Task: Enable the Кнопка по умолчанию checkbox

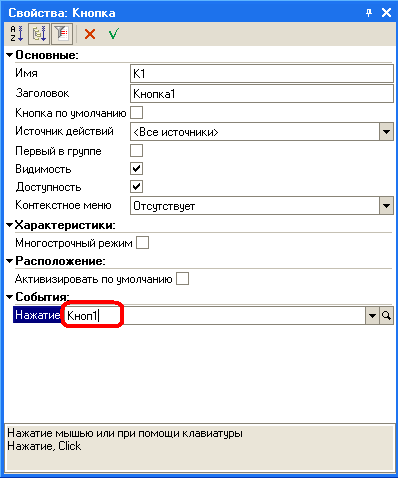Action: pos(136,113)
